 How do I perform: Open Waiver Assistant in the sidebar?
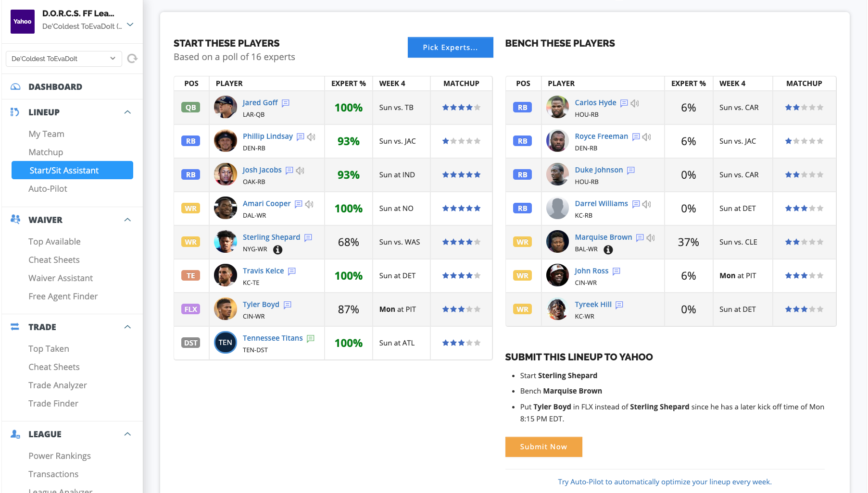tap(61, 278)
